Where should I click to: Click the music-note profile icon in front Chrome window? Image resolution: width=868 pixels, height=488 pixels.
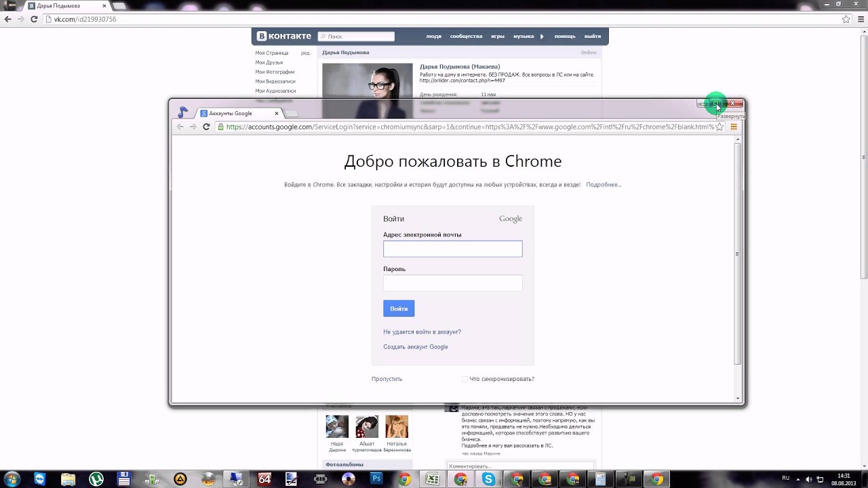tap(183, 112)
